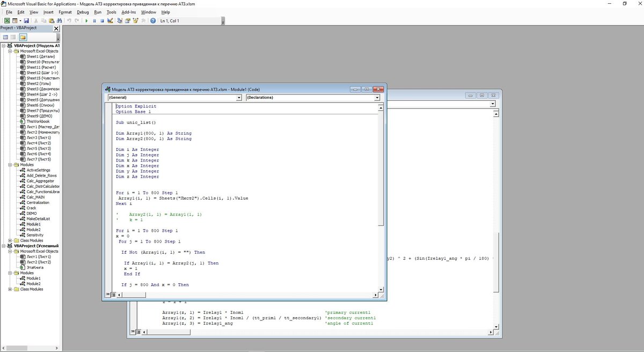Image resolution: width=644 pixels, height=352 pixels.
Task: Select the Centralization module
Action: click(38, 202)
